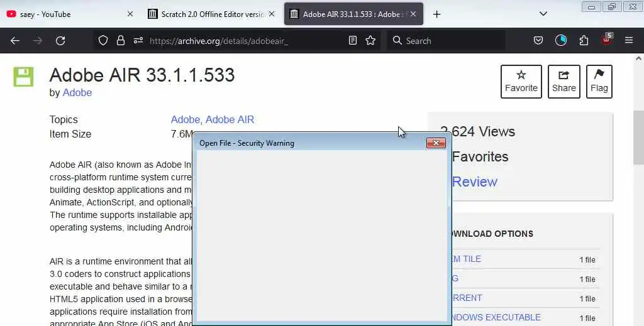The image size is (644, 326).
Task: Open site permissions icon in address bar
Action: 138,40
